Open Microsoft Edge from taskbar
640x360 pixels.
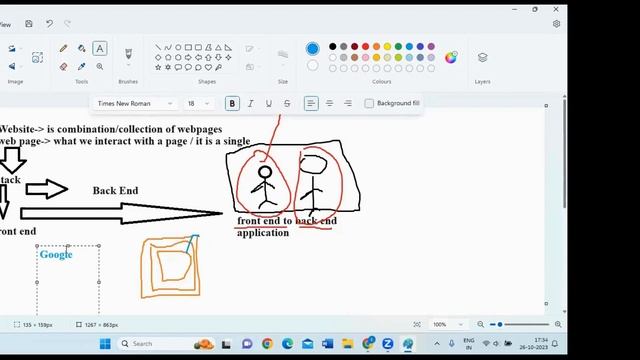[x=287, y=344]
